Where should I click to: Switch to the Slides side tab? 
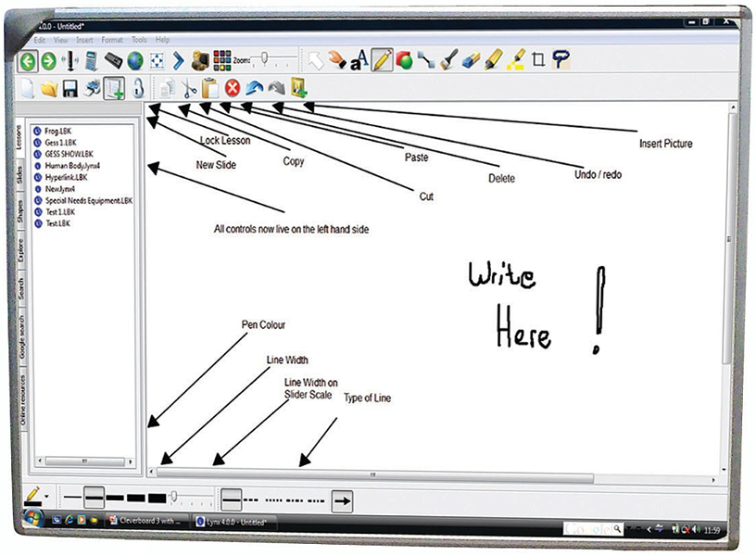(20, 176)
